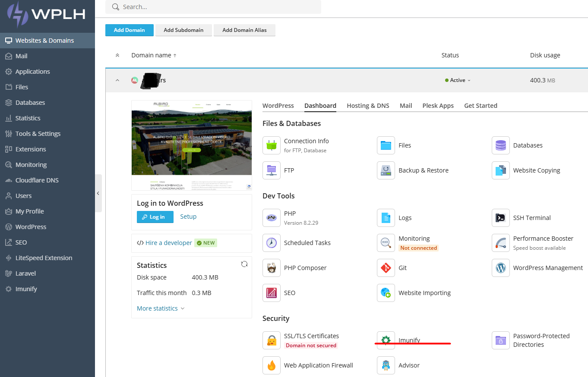Open Tools & Settings in the sidebar
This screenshot has width=588, height=377.
click(x=47, y=134)
